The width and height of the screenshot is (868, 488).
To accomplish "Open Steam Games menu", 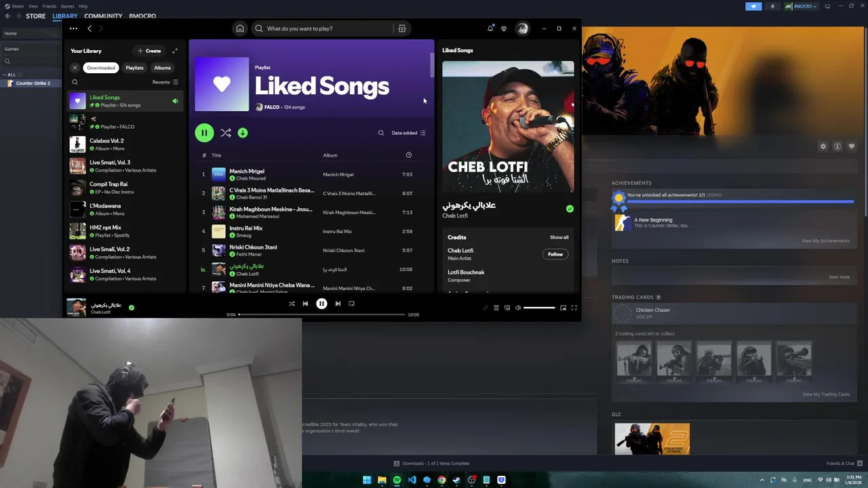I will [x=67, y=6].
